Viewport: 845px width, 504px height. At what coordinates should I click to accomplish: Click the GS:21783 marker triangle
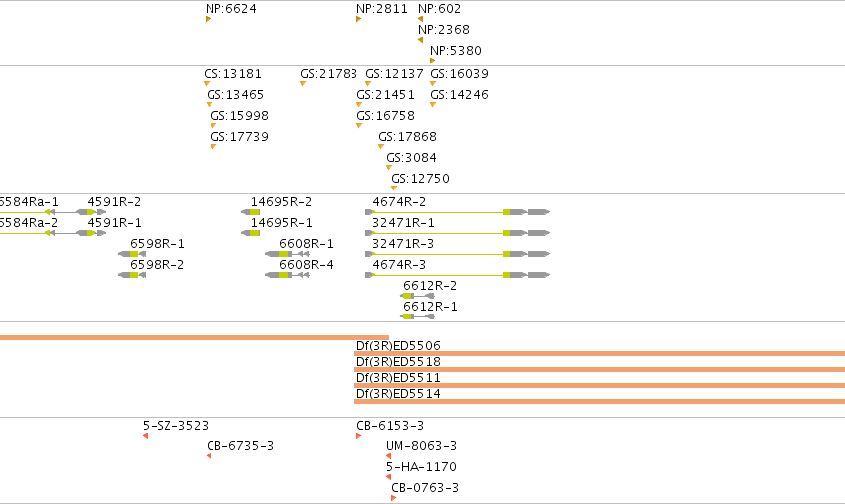tap(303, 84)
